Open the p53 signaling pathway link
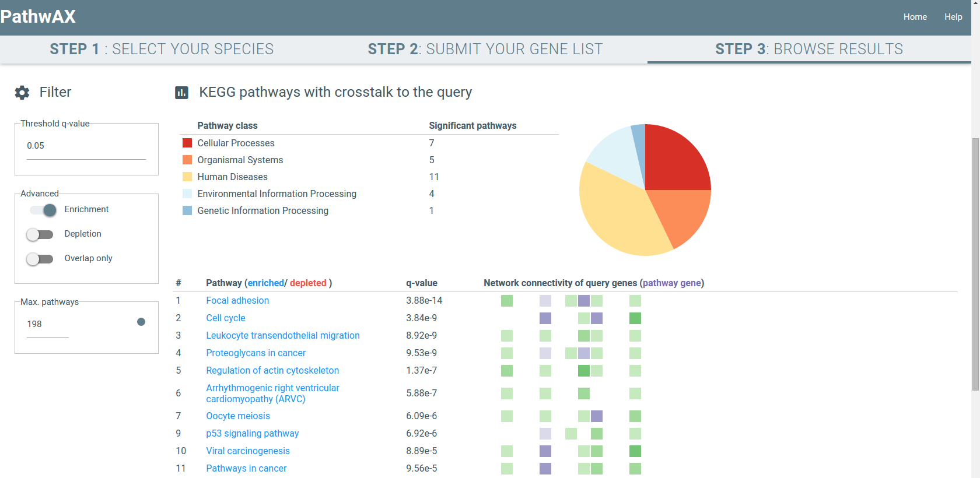 pyautogui.click(x=252, y=434)
